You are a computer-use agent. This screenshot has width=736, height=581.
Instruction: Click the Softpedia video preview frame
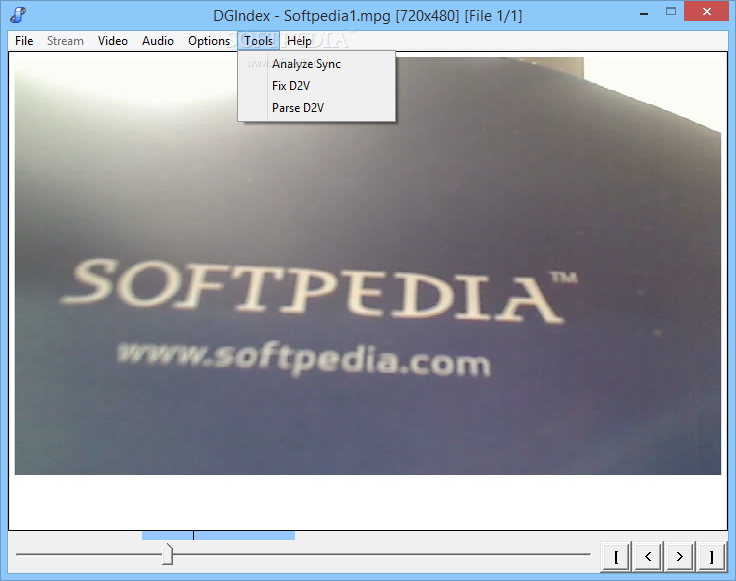[368, 266]
